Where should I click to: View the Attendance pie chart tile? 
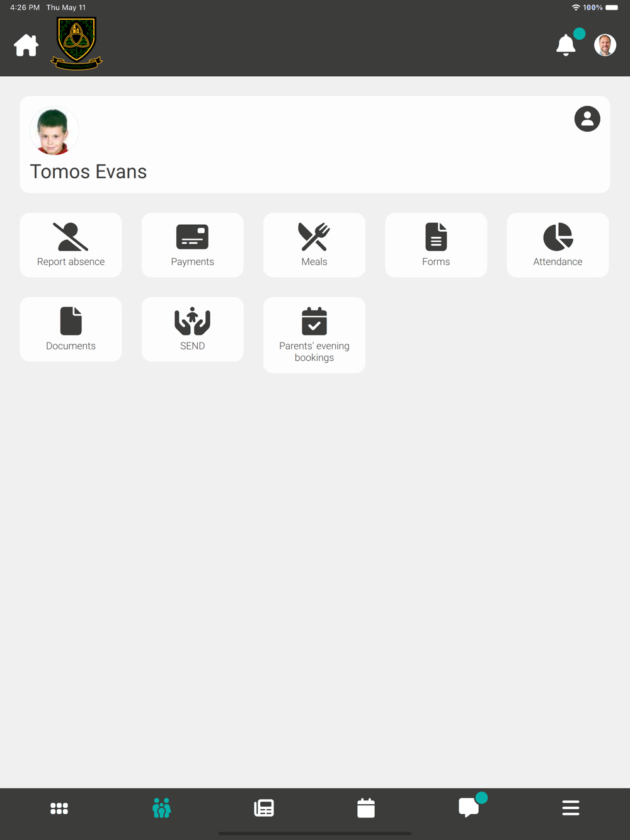click(558, 245)
